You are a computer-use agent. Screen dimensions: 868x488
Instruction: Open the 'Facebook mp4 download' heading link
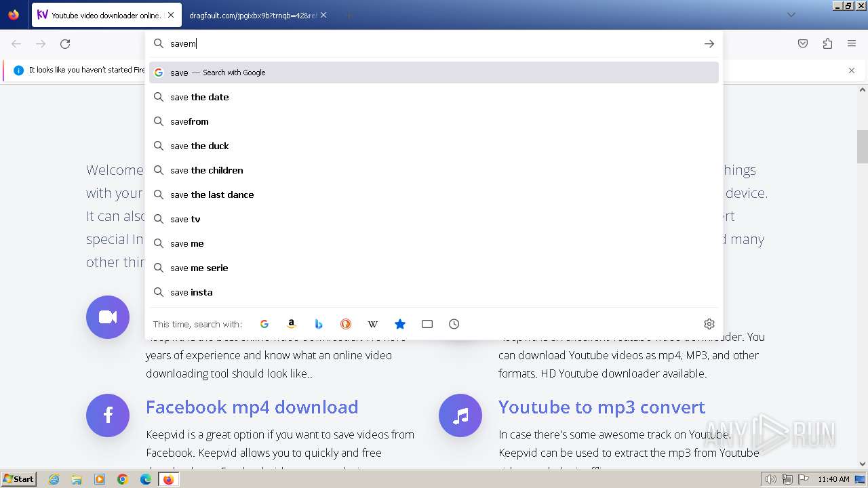pos(252,407)
